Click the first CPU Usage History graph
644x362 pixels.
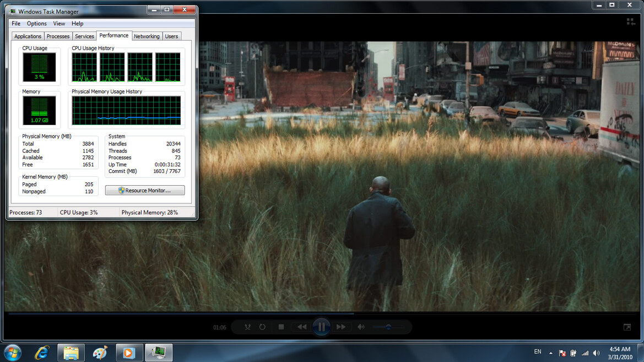pyautogui.click(x=84, y=67)
